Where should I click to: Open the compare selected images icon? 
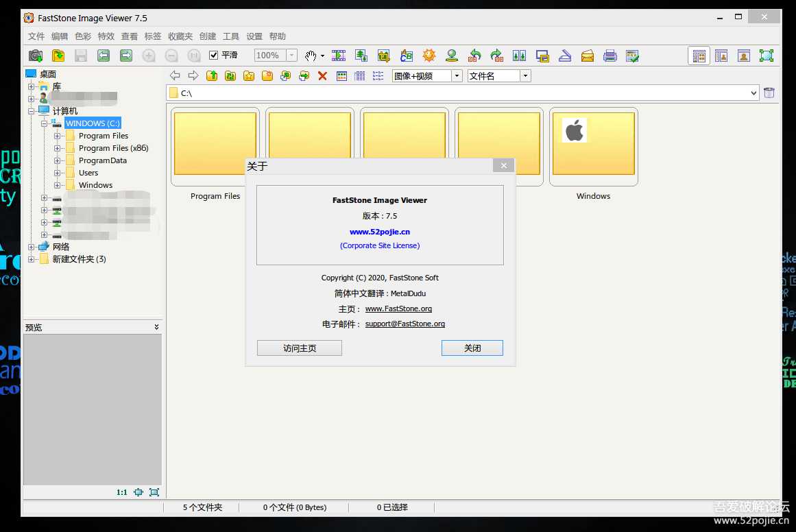point(519,56)
